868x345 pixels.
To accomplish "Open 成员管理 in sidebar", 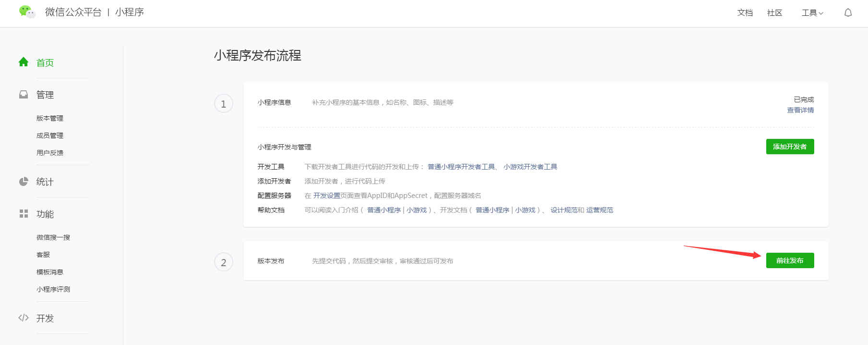I will (x=50, y=136).
